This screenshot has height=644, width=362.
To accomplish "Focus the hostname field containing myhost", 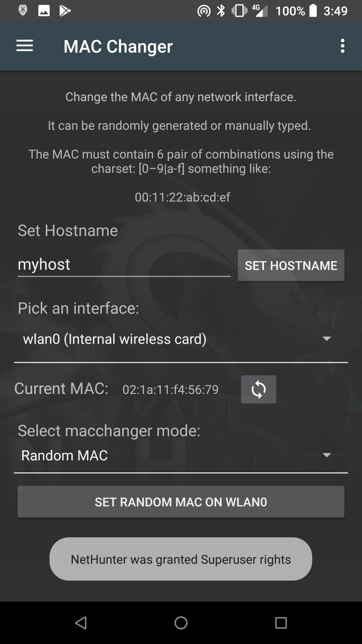I will [x=124, y=265].
